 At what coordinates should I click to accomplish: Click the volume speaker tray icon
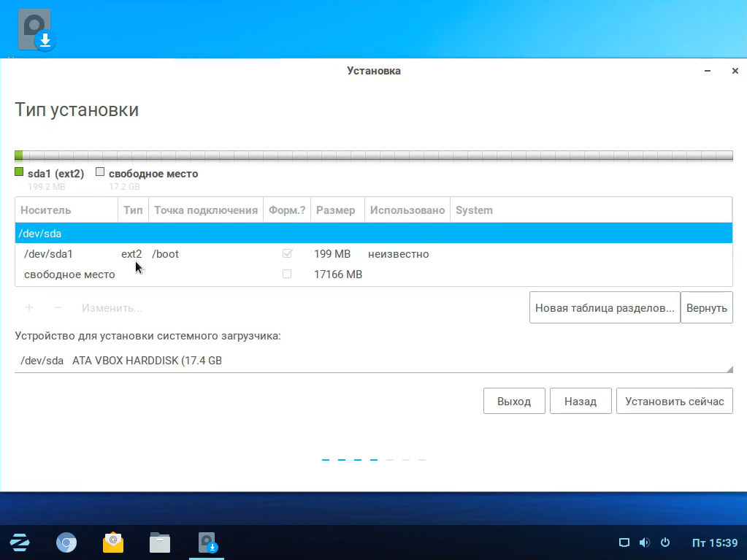click(644, 542)
